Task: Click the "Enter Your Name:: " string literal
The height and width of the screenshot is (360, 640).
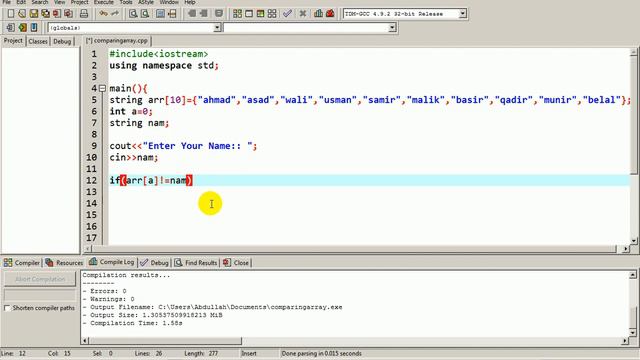Action: coord(198,146)
